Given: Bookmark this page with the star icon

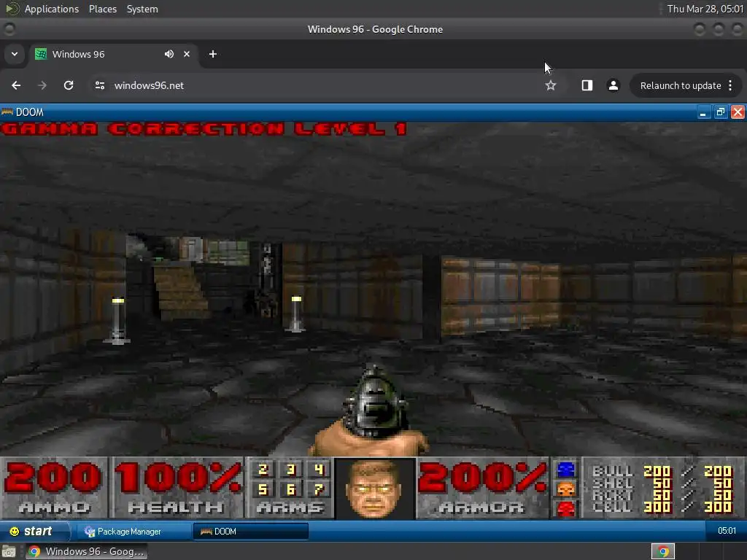Looking at the screenshot, I should (551, 85).
